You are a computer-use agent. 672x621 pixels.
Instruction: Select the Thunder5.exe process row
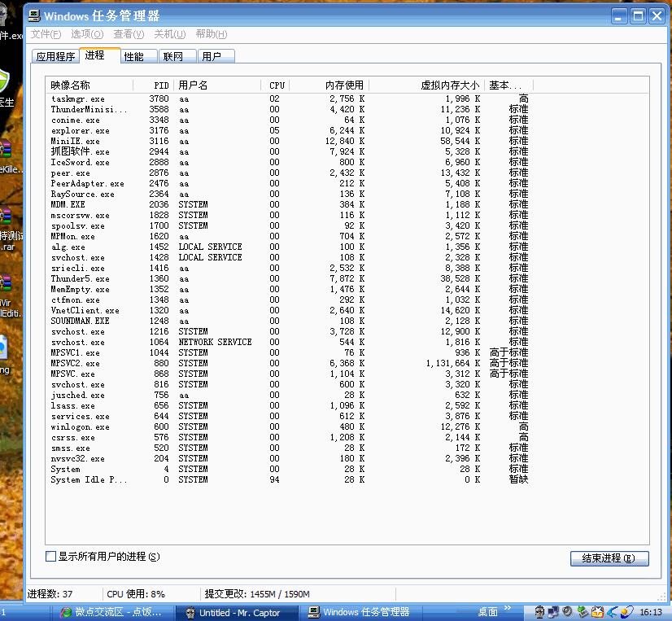point(290,279)
